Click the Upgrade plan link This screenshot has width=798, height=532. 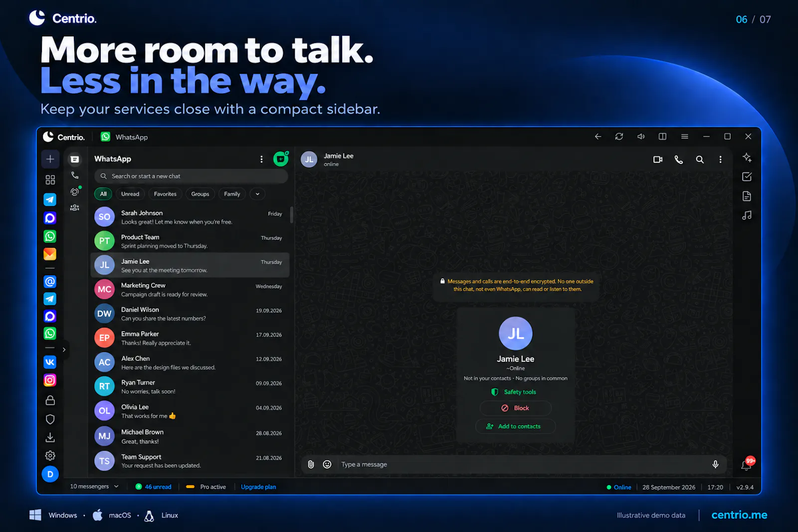[258, 487]
